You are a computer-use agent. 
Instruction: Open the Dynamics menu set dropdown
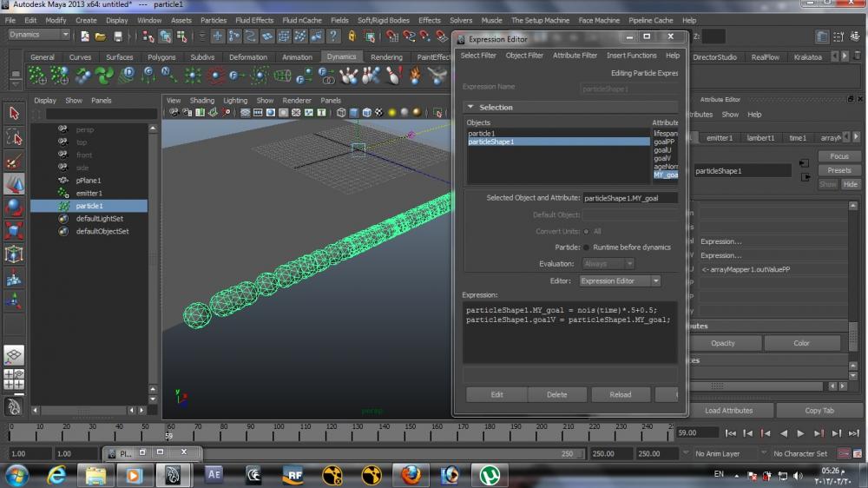tap(39, 35)
